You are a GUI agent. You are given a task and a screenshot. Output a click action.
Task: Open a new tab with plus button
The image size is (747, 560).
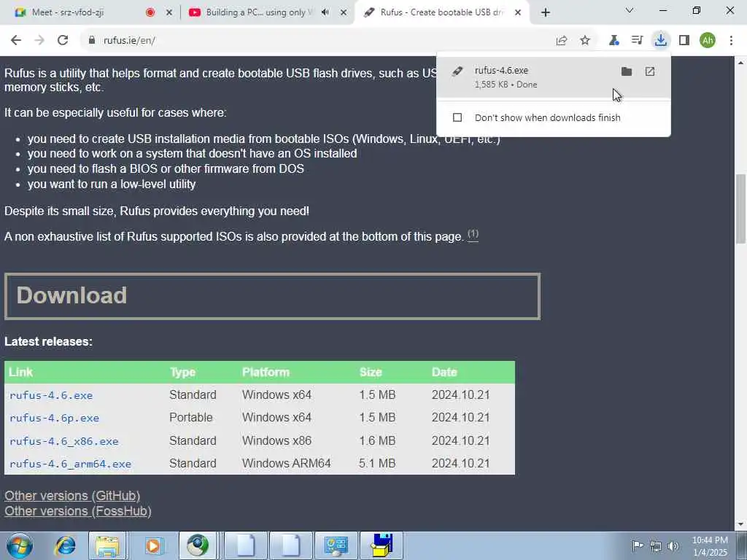[x=546, y=12]
